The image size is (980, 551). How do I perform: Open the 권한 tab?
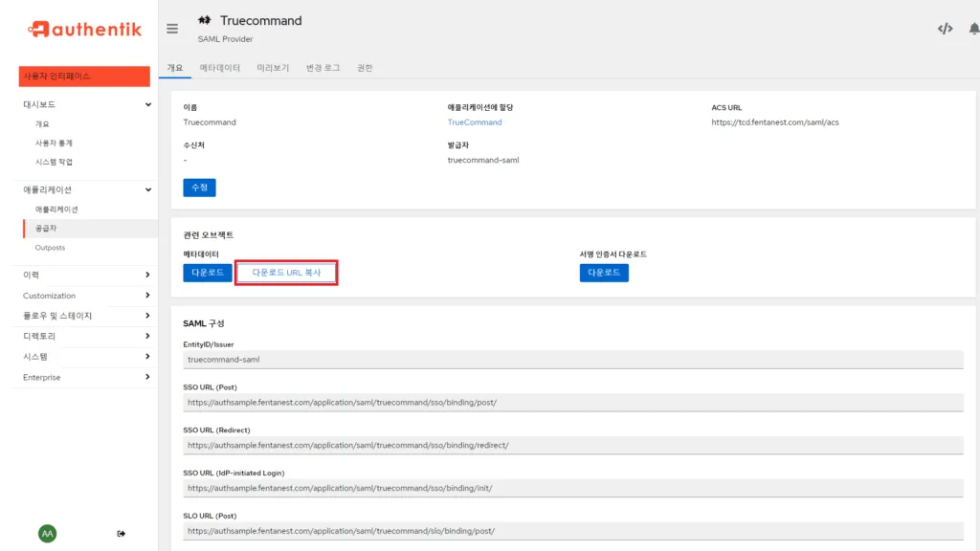(x=364, y=68)
